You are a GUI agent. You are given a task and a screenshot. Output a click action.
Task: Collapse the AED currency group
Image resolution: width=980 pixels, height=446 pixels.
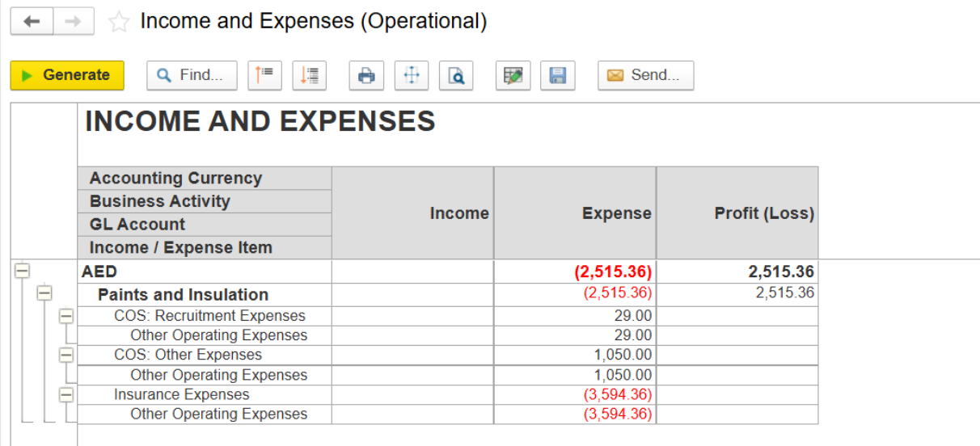(22, 271)
